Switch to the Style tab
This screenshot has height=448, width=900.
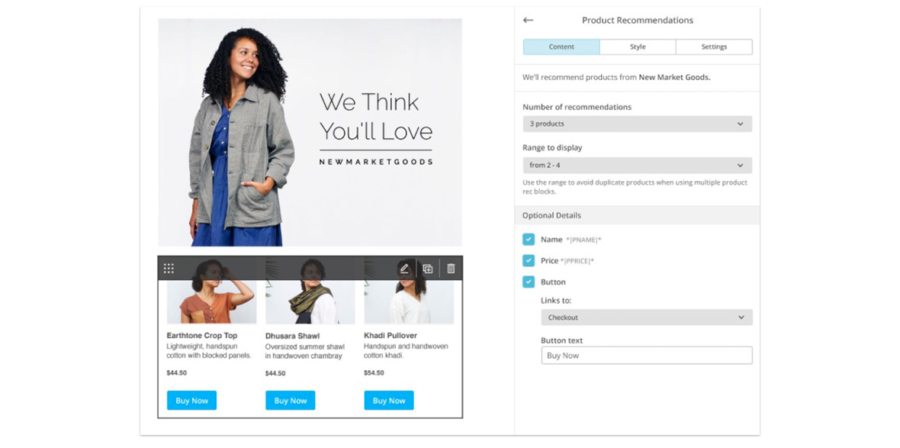click(x=638, y=47)
